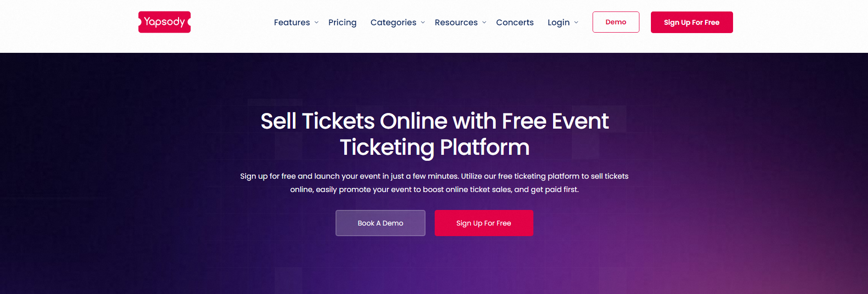Click the Categories chevron arrow

(x=422, y=23)
